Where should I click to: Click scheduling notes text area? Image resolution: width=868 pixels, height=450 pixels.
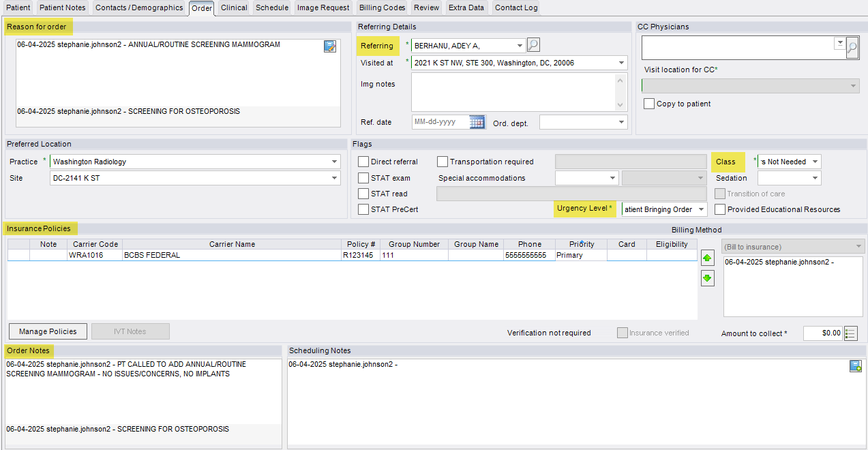click(576, 404)
